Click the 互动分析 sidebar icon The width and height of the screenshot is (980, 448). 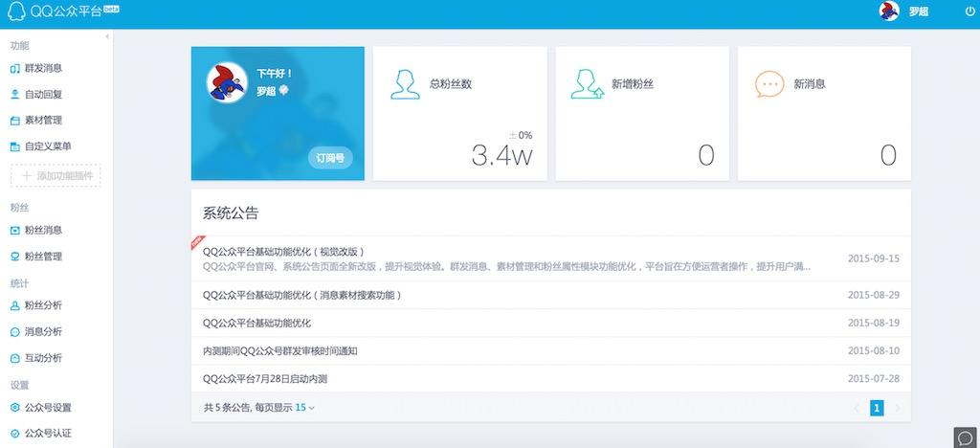pos(15,358)
